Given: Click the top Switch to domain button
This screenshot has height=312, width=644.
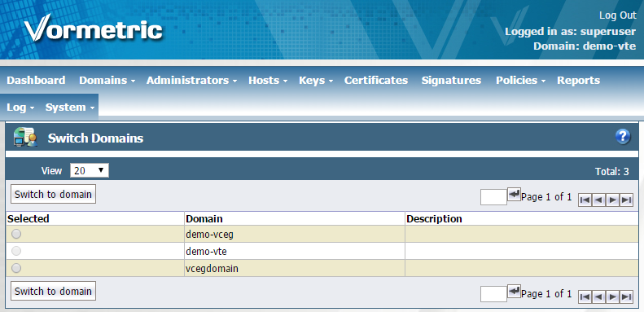Looking at the screenshot, I should [53, 194].
